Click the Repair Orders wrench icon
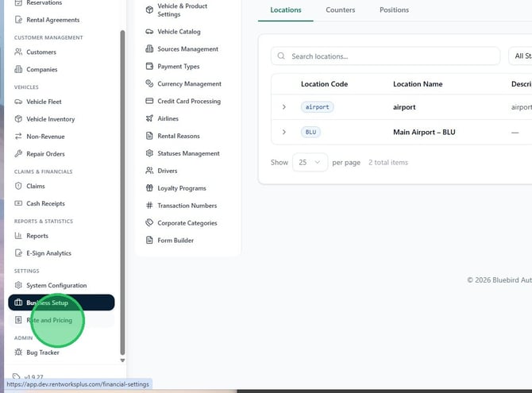Image resolution: width=532 pixels, height=393 pixels. (18, 154)
